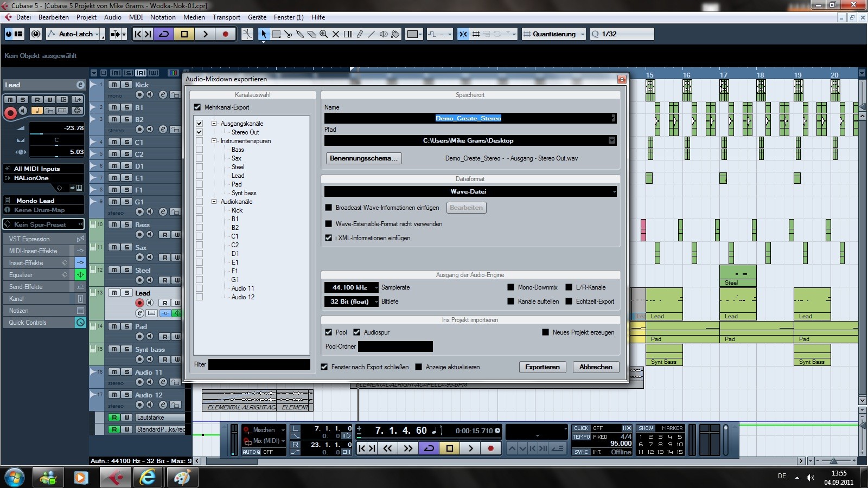868x488 pixels.
Task: Enable the Echtzeit-Export checkbox
Action: click(569, 301)
